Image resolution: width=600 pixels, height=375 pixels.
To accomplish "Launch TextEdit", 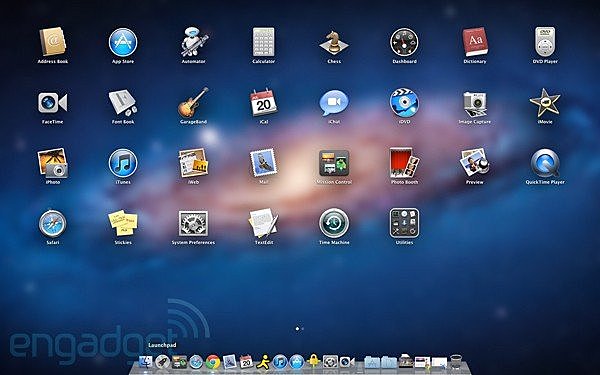I will [x=264, y=223].
